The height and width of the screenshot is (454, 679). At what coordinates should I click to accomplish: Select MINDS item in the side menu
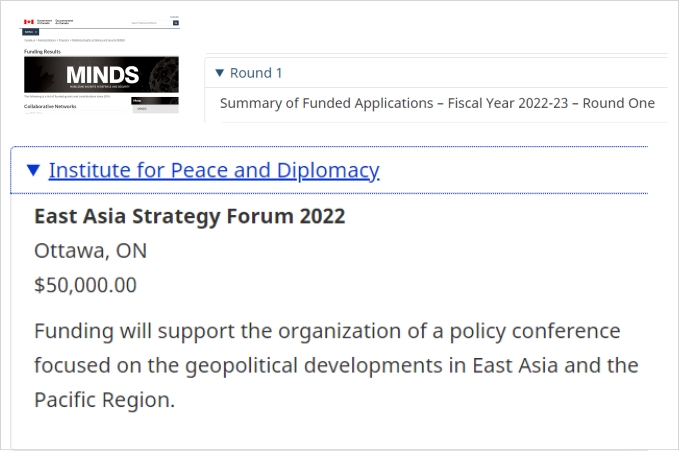tap(141, 109)
